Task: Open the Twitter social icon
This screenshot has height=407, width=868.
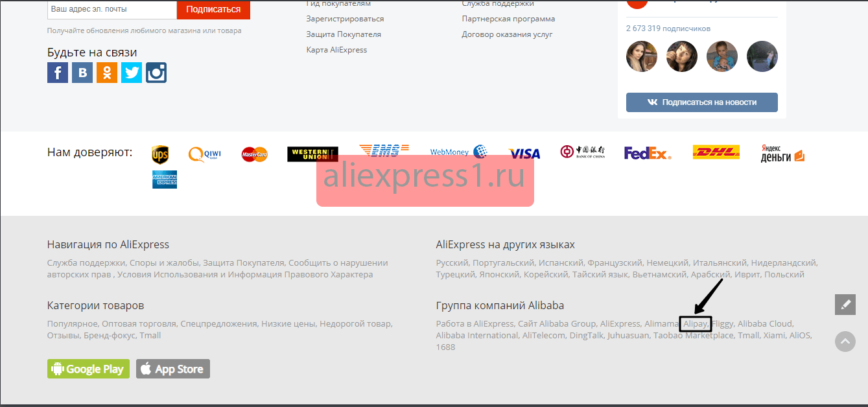Action: [132, 73]
